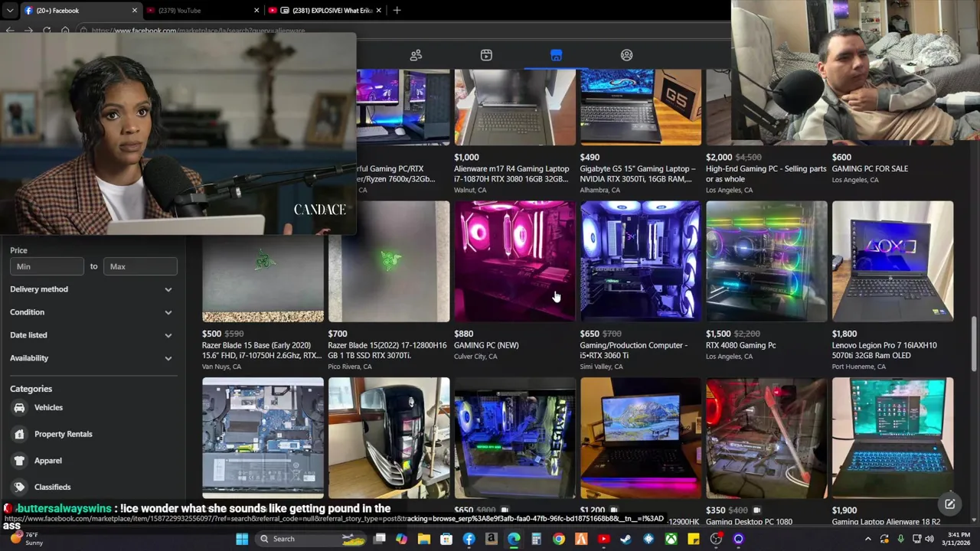Screen dimensions: 980x551
Task: Open Task View on the taskbar
Action: coord(379,539)
